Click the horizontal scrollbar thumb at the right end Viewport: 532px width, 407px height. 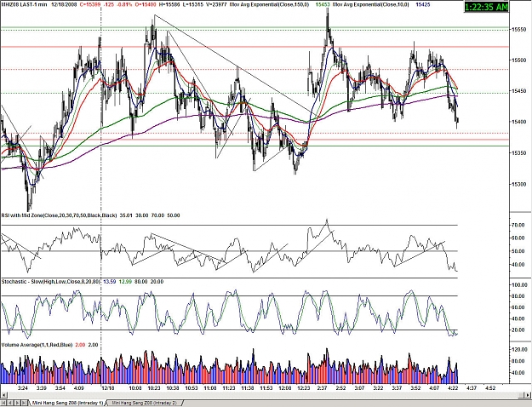[522, 394]
